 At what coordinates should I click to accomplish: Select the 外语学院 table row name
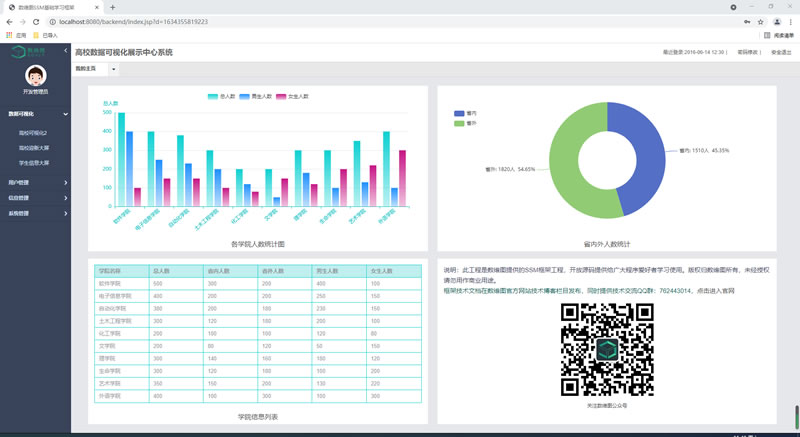(x=109, y=396)
